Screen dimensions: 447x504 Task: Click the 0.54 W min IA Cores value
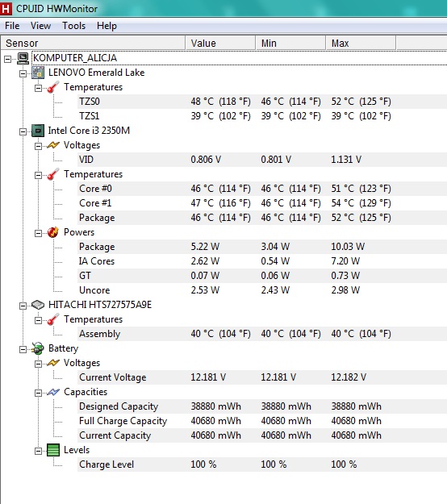pos(275,261)
